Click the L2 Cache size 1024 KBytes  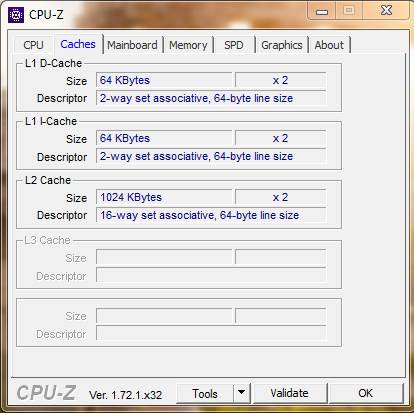click(x=164, y=197)
